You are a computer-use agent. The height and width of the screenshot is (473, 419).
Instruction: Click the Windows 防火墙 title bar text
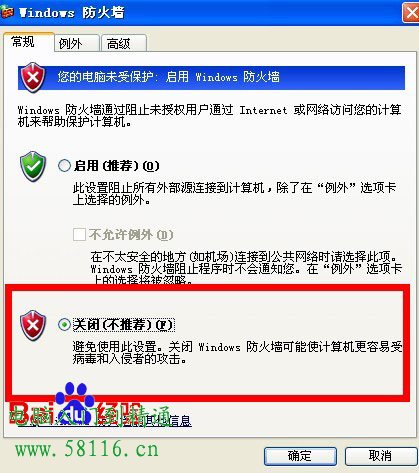pyautogui.click(x=72, y=13)
